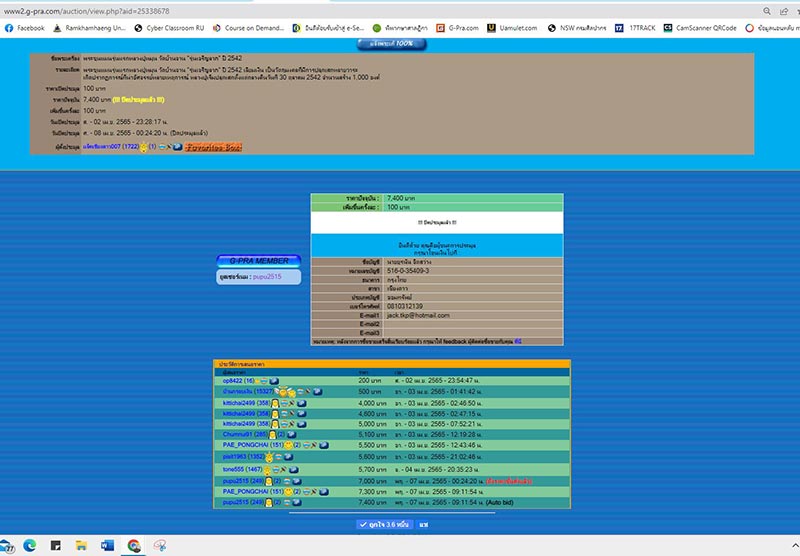
Task: Click Microsoft Word icon in taskbar
Action: (107, 545)
